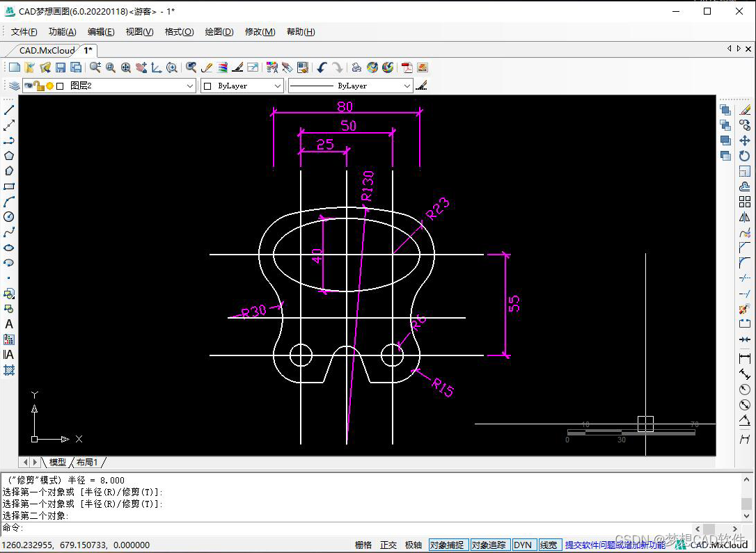Select the Rectangle tool
756x553 pixels.
[8, 186]
